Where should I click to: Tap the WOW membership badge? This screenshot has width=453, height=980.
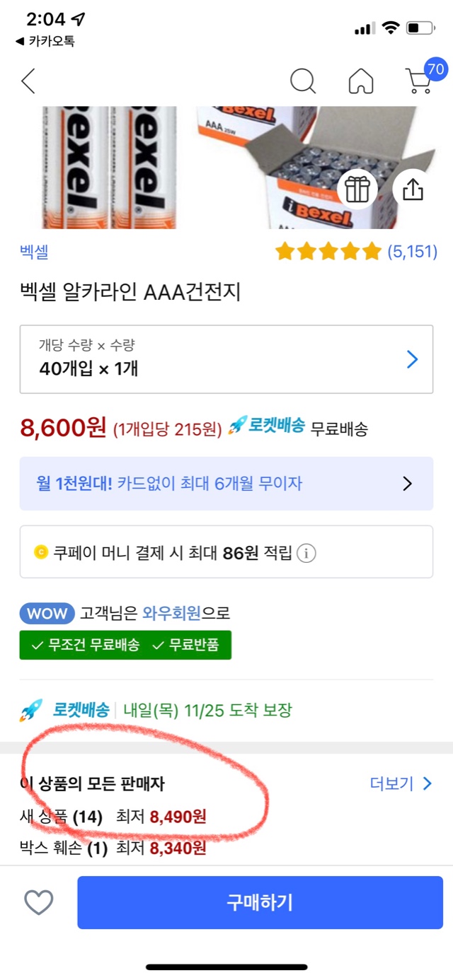click(47, 613)
